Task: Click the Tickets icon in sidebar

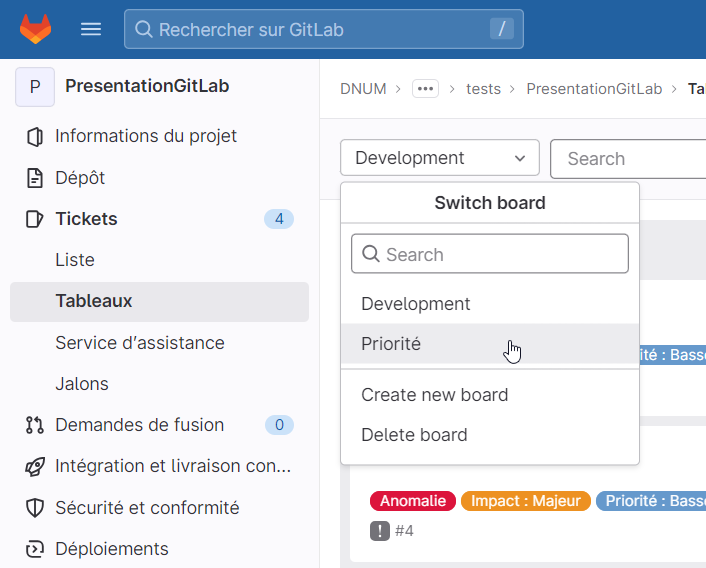Action: (35, 219)
